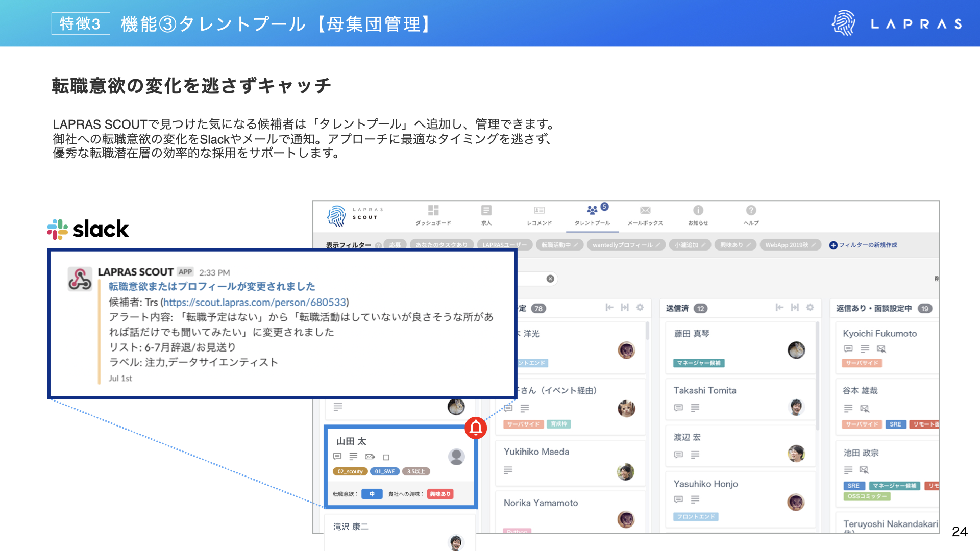Open the Yasuhiko Honjo candidate card
The width and height of the screenshot is (980, 551).
pyautogui.click(x=741, y=500)
